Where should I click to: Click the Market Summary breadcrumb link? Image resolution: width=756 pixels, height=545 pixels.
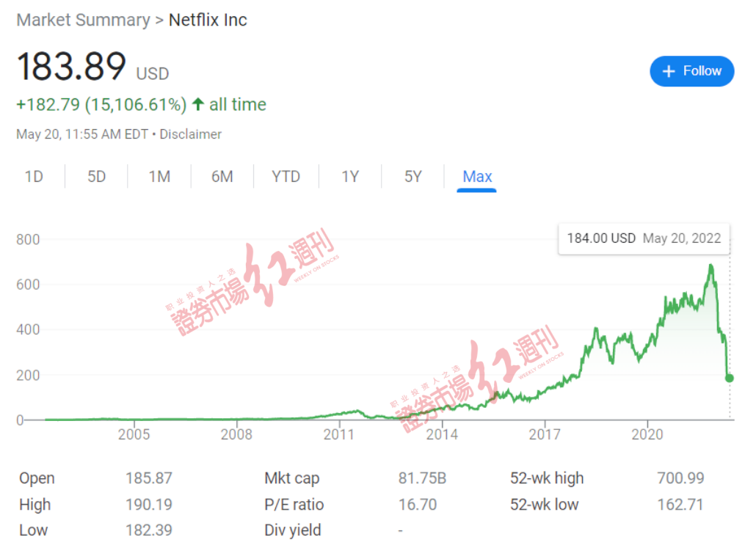[82, 20]
